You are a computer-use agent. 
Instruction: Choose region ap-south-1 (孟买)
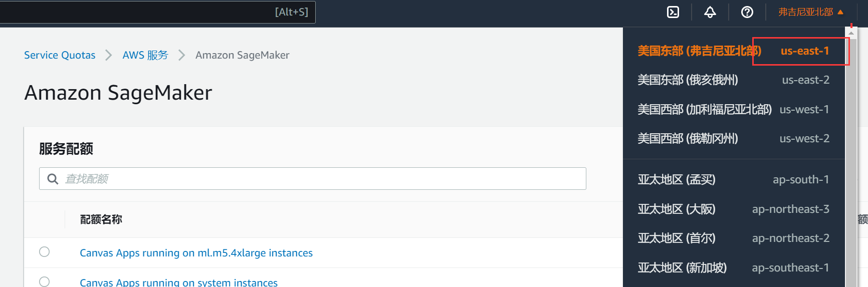click(733, 179)
